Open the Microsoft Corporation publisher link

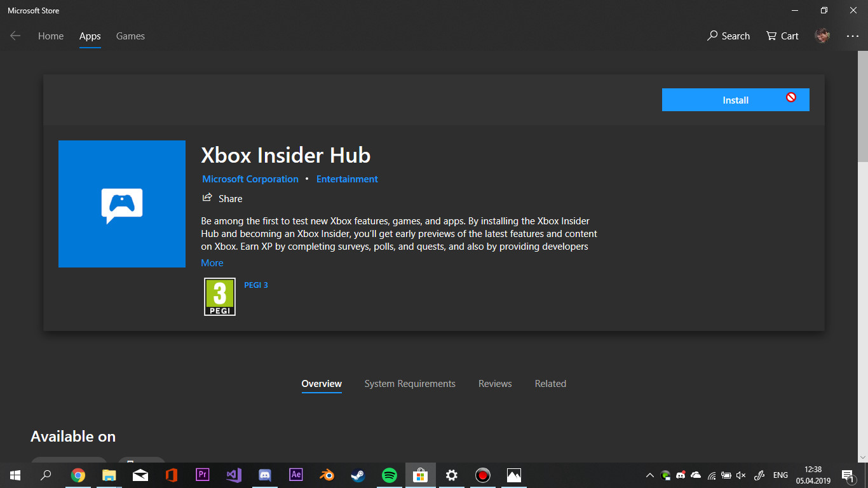click(250, 179)
